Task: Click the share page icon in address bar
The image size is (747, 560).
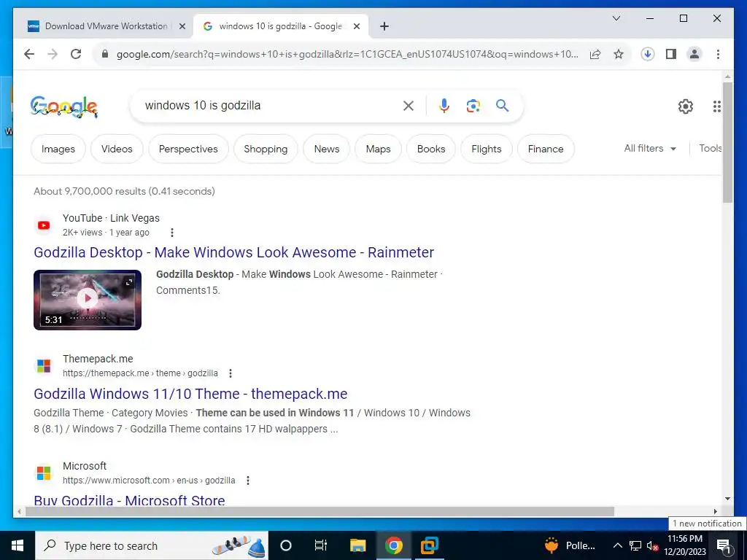Action: [595, 54]
